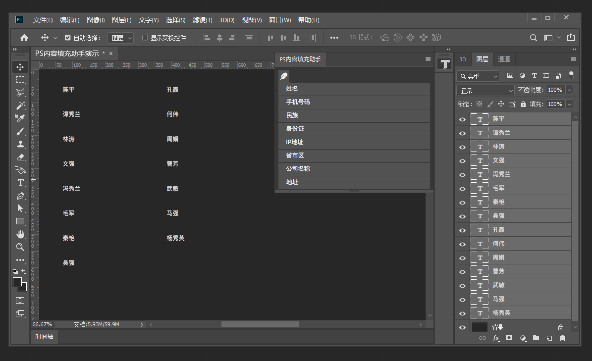The width and height of the screenshot is (592, 361).
Task: Toggle the Auto-Select (自动选择) checkbox
Action: [x=68, y=38]
